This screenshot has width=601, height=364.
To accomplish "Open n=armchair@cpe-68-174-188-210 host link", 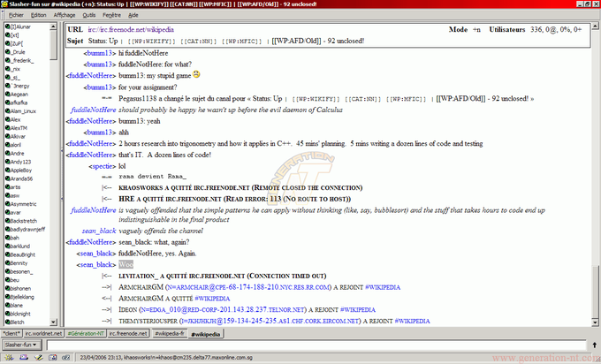I will 247,287.
